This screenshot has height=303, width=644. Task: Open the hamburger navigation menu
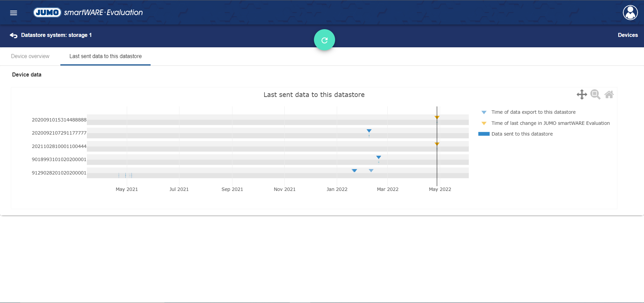(13, 13)
